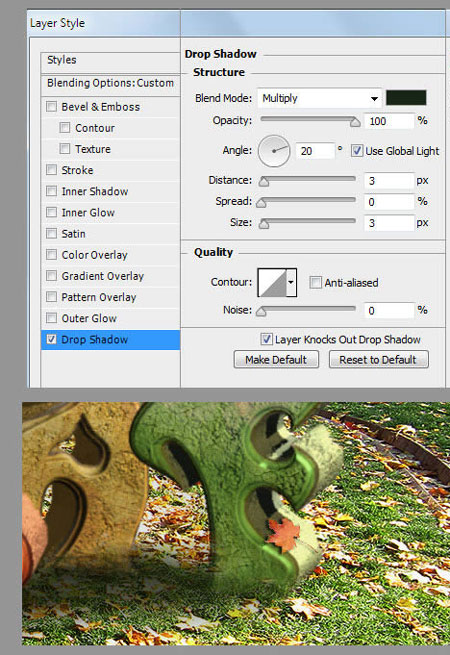The width and height of the screenshot is (450, 655).
Task: Tick the Texture checkbox
Action: click(x=65, y=148)
